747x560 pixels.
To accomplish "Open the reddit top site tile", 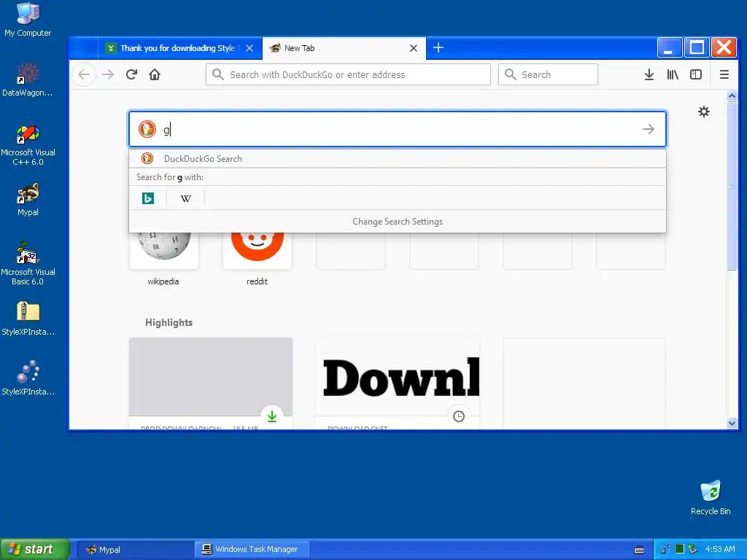I will click(258, 251).
